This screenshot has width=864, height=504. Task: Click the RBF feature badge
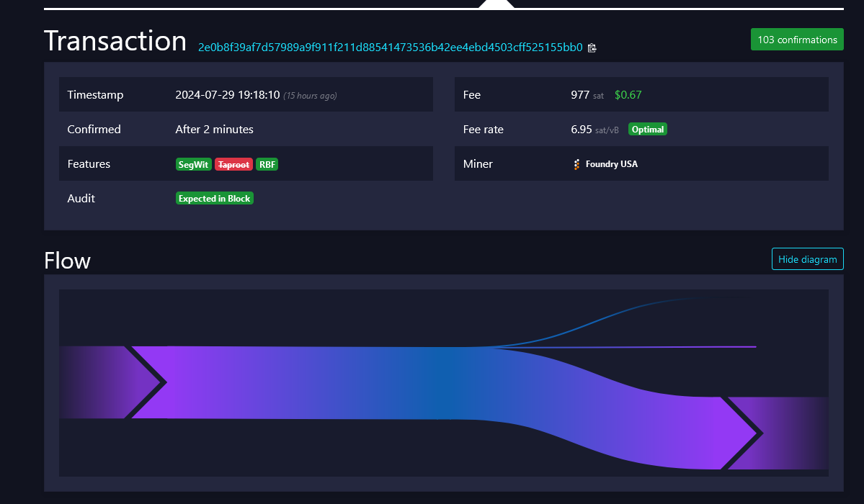coord(267,164)
